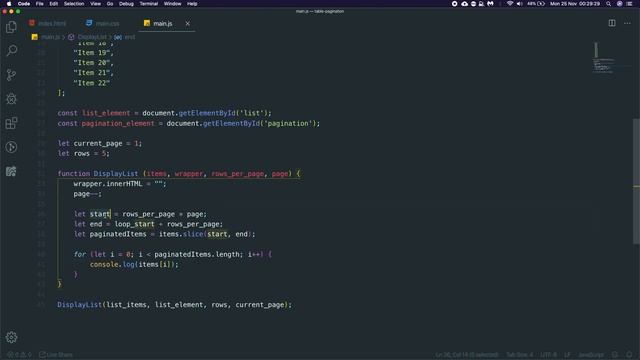Click the feedback smiley in status bar
Viewport: 640px width, 360px height.
click(x=615, y=355)
